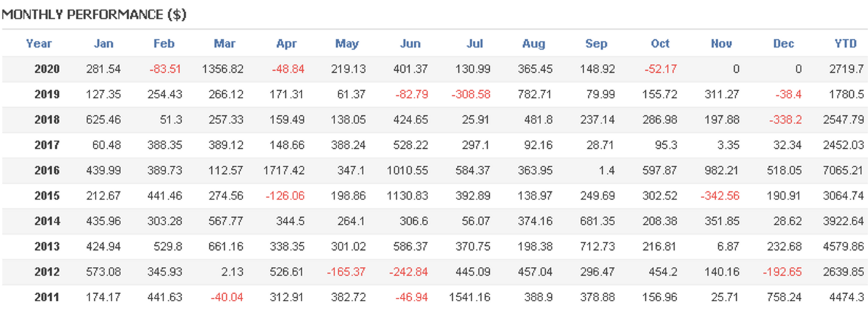Select the -338.2 December 2018 cell

(x=785, y=120)
